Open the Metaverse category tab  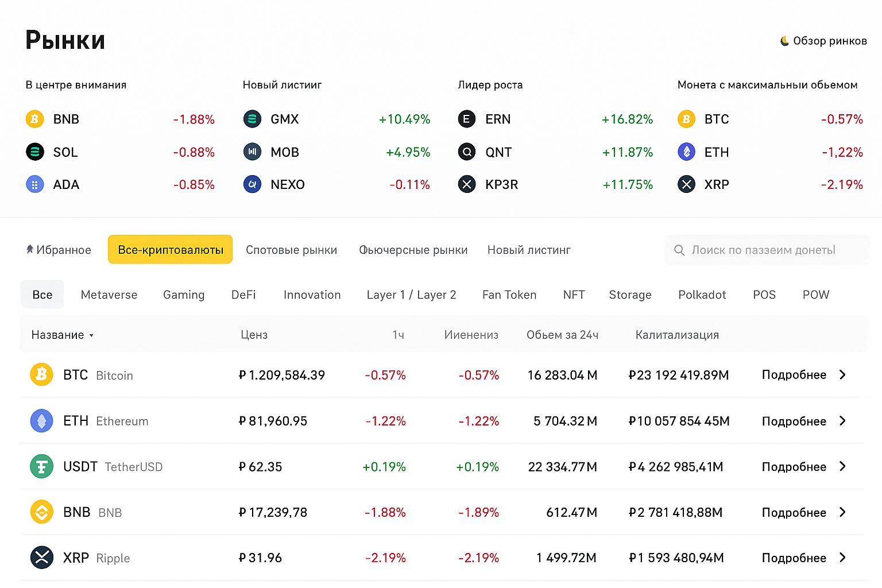pos(109,295)
